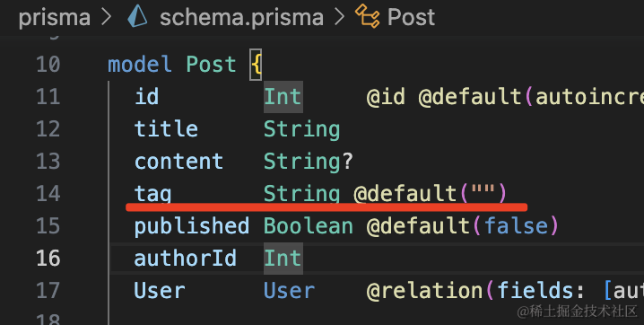644x325 pixels.
Task: Click line number 14 in gutter
Action: coord(48,194)
